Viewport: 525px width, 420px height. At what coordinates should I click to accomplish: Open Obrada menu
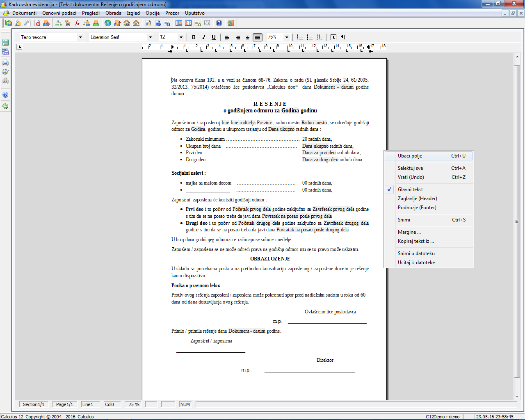click(x=113, y=13)
